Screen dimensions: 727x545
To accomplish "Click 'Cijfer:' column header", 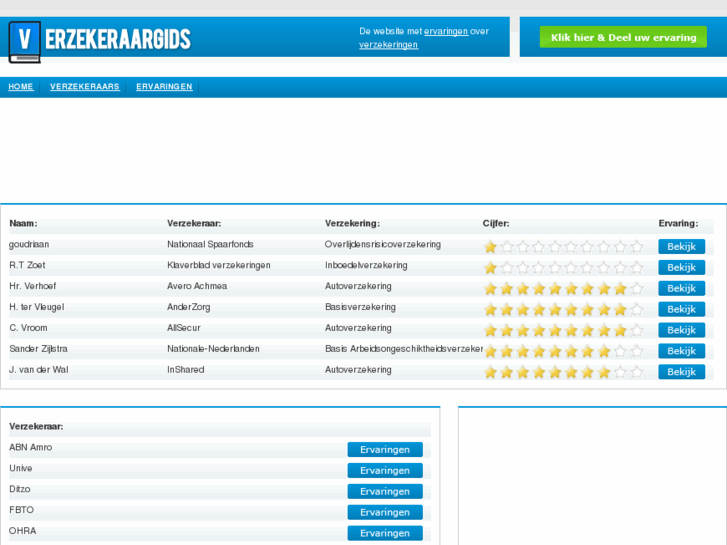I will (496, 224).
